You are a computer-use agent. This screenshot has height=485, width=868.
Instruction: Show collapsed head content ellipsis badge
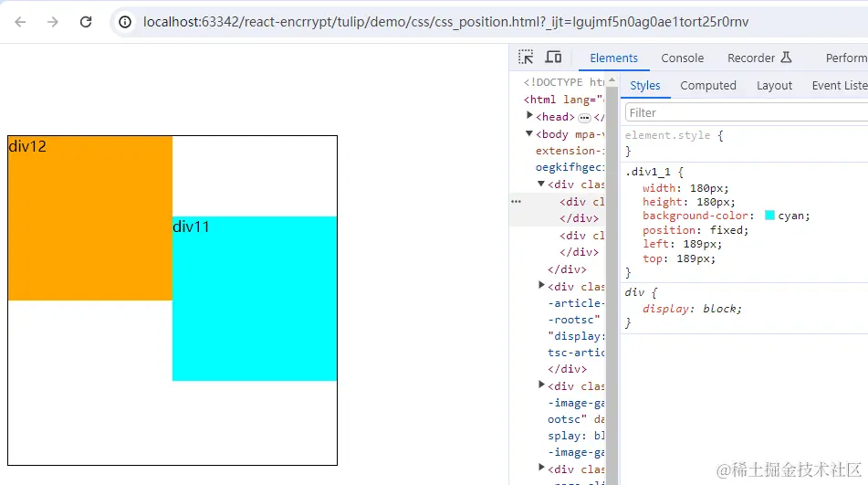pyautogui.click(x=584, y=118)
